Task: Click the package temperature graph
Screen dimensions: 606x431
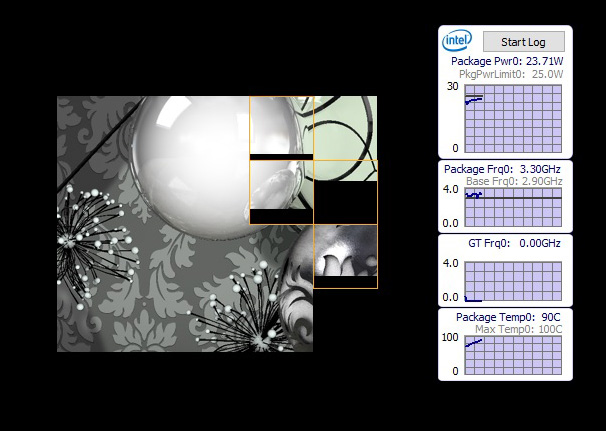Action: [513, 355]
